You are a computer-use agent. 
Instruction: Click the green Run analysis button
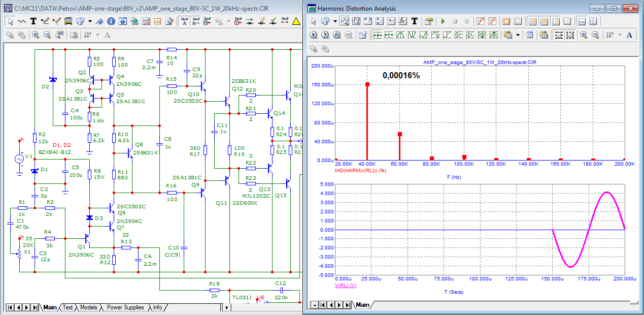click(x=443, y=21)
